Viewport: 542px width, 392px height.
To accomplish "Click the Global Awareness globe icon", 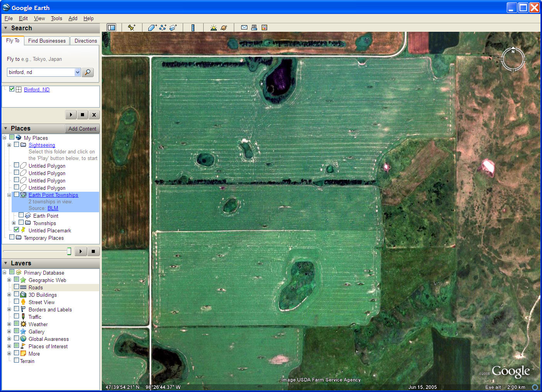I will tap(23, 339).
